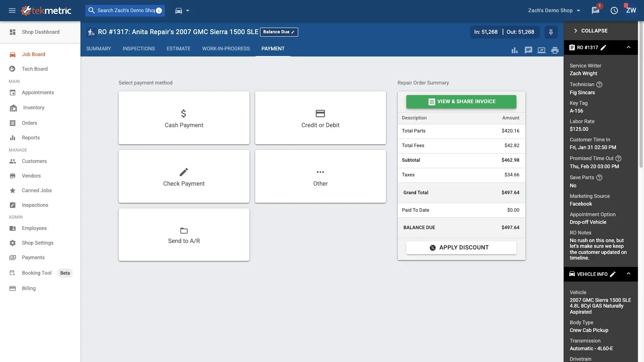Print the repair order
This screenshot has width=644, height=362.
coord(555,50)
